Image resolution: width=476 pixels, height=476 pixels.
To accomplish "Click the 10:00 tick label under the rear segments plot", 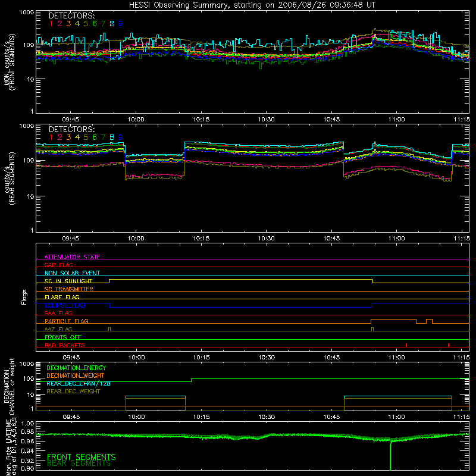I will click(136, 239).
